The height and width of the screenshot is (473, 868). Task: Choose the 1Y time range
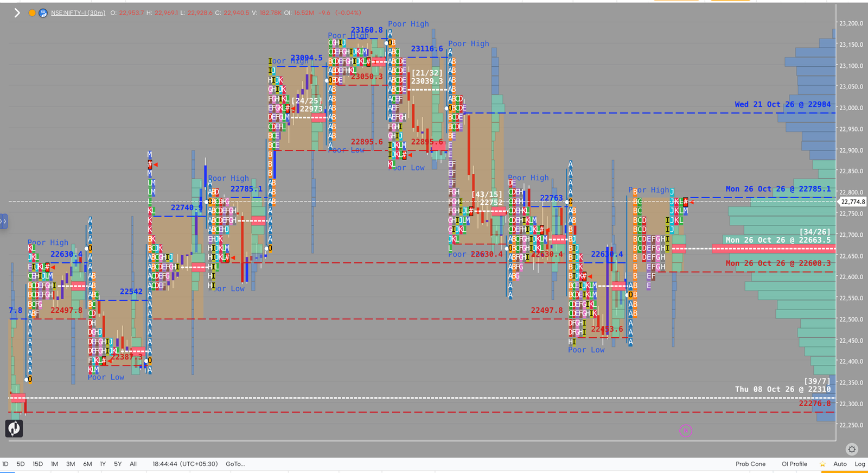[x=103, y=464]
